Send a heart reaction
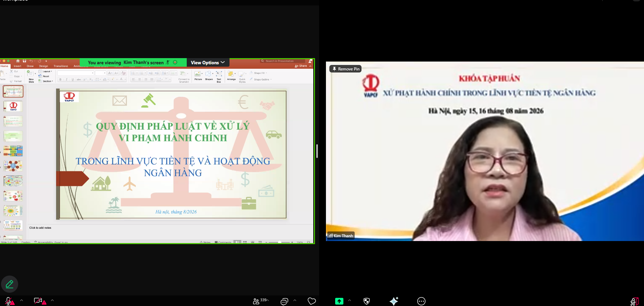This screenshot has width=644, height=306. 312,301
